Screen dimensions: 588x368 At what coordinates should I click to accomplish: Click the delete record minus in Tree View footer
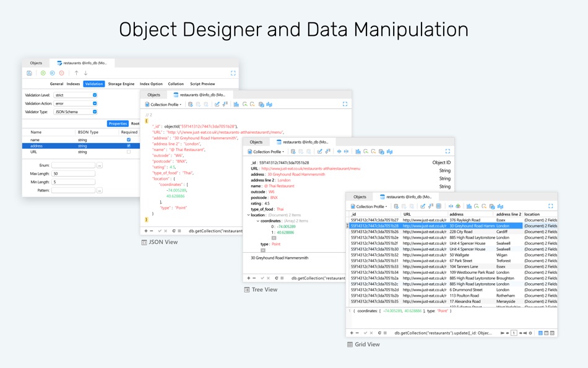[254, 278]
